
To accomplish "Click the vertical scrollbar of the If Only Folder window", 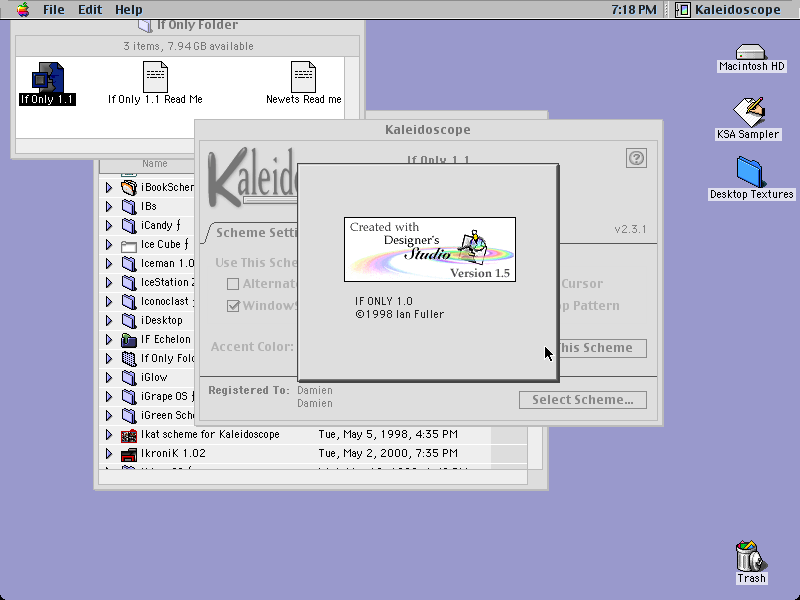I will coord(352,97).
